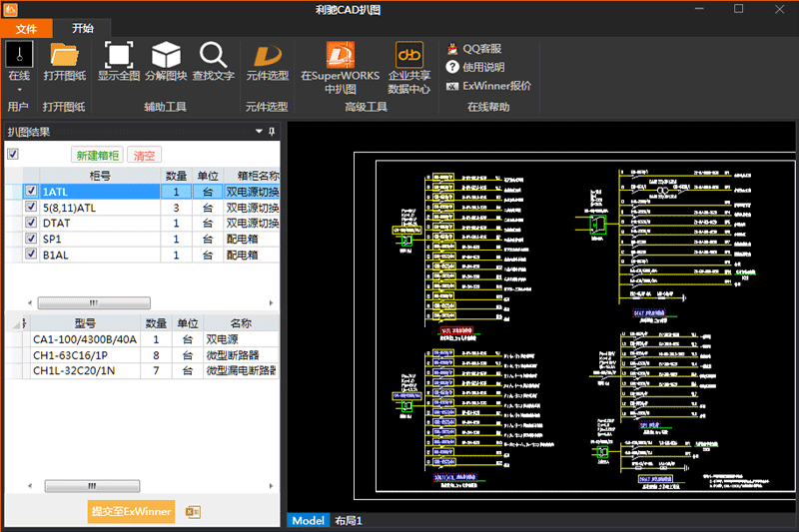Pin the 扒图结果 panel
799x532 pixels.
[272, 132]
